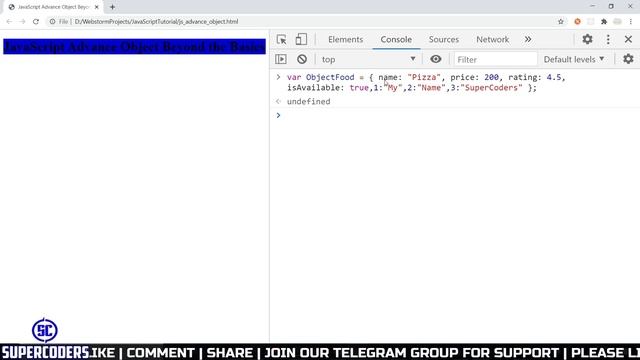Select the JavaScript Advance Object browser tab
Viewport: 640px width, 360px height.
53,7
